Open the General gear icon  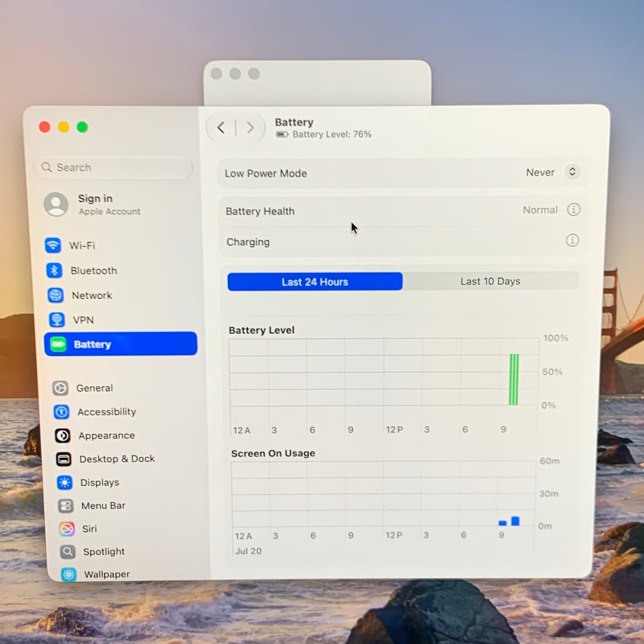click(60, 388)
